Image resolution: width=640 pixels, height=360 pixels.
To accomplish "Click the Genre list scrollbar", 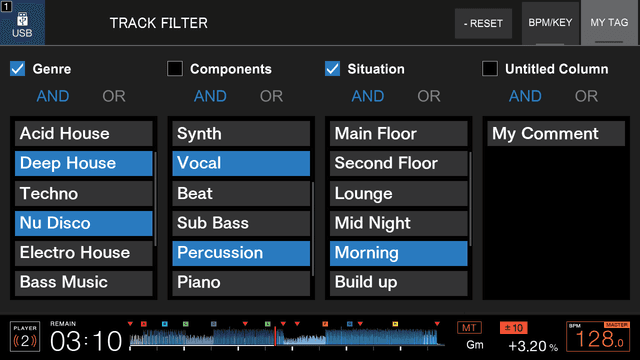I will 155,199.
